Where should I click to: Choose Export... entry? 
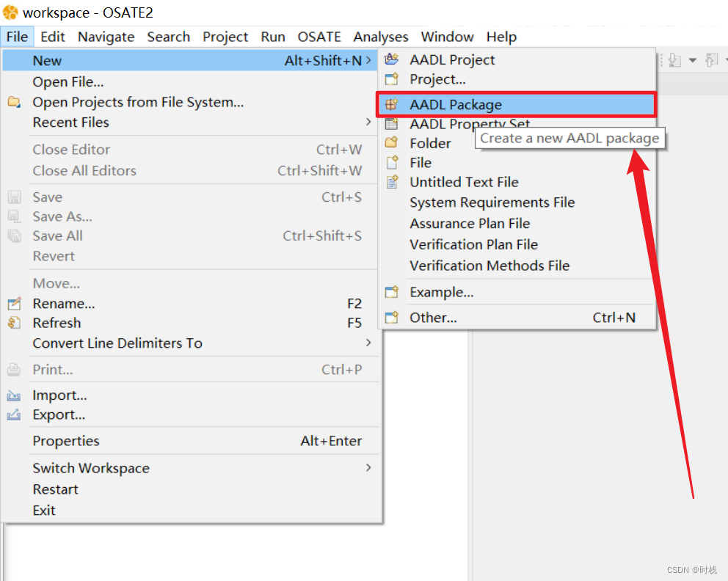190,414
